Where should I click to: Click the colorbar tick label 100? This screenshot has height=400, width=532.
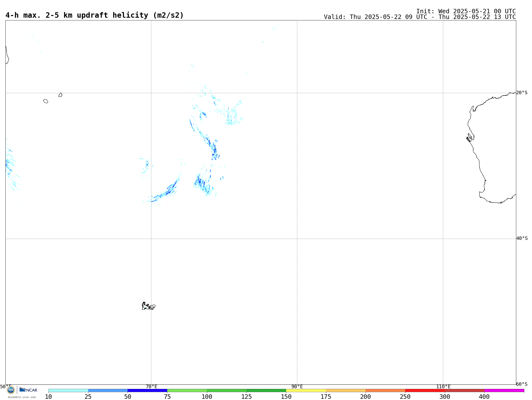(207, 397)
